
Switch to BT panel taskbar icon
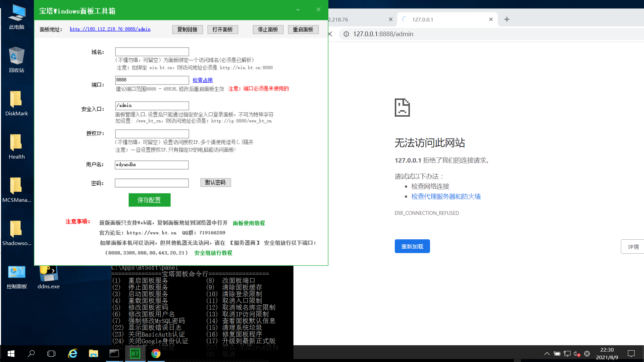135,354
